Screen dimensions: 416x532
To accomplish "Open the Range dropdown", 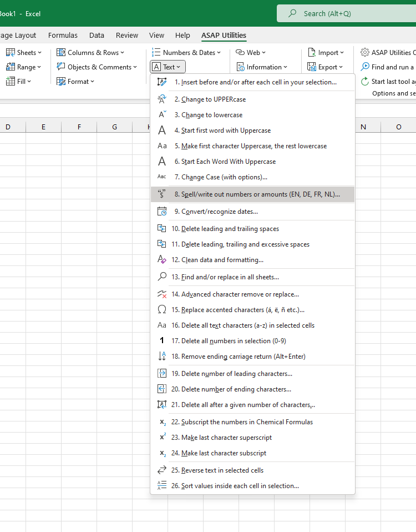I will (24, 67).
